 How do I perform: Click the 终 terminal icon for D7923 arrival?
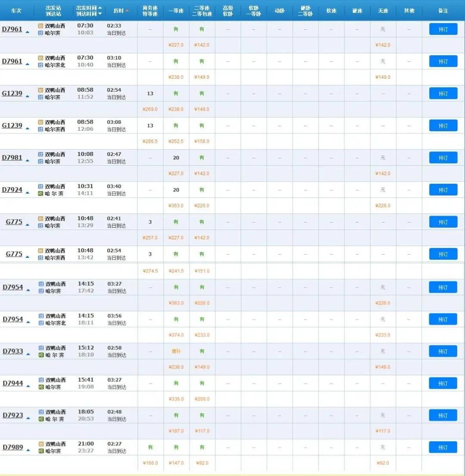(41, 419)
